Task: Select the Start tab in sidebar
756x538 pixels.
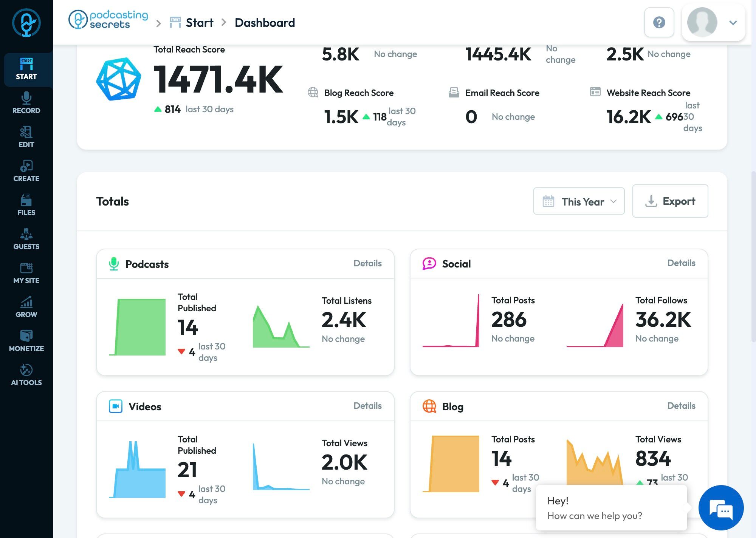Action: pos(26,69)
